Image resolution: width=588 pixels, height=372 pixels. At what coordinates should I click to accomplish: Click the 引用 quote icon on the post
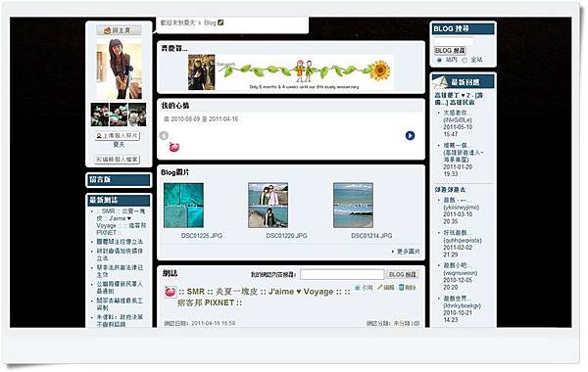(x=358, y=288)
